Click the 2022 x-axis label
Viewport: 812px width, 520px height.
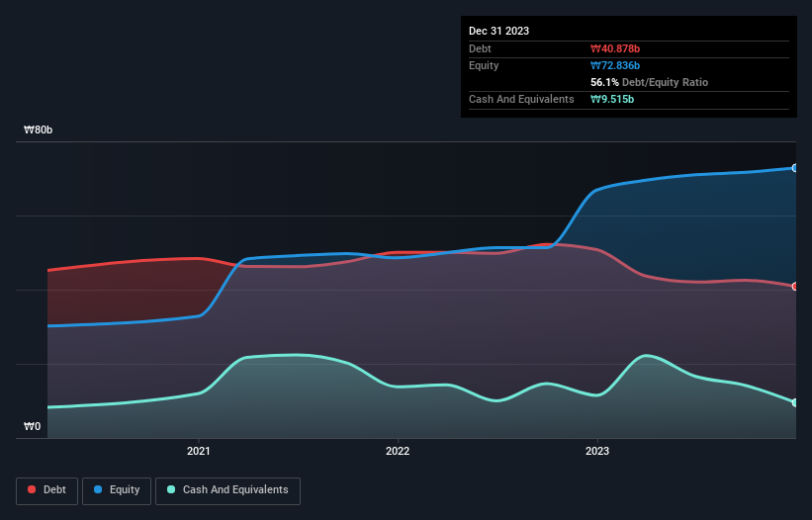tap(398, 451)
